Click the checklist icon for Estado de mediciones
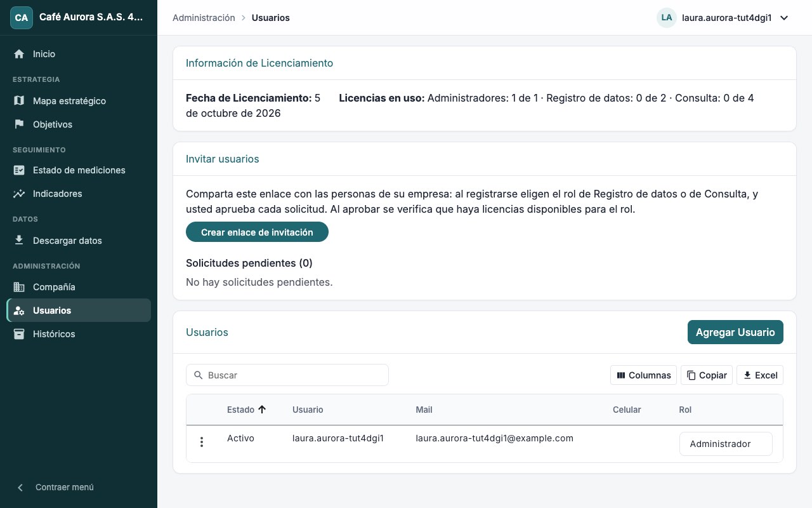 (19, 170)
